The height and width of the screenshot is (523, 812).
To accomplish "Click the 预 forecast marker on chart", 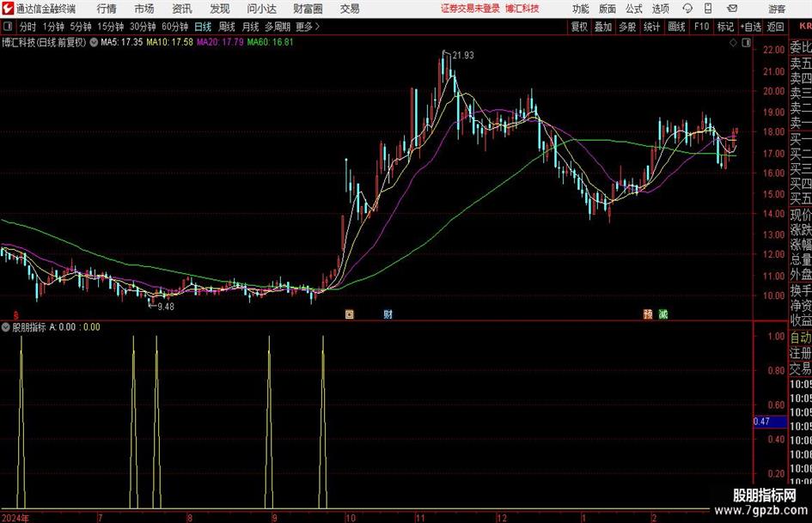I will click(x=648, y=313).
